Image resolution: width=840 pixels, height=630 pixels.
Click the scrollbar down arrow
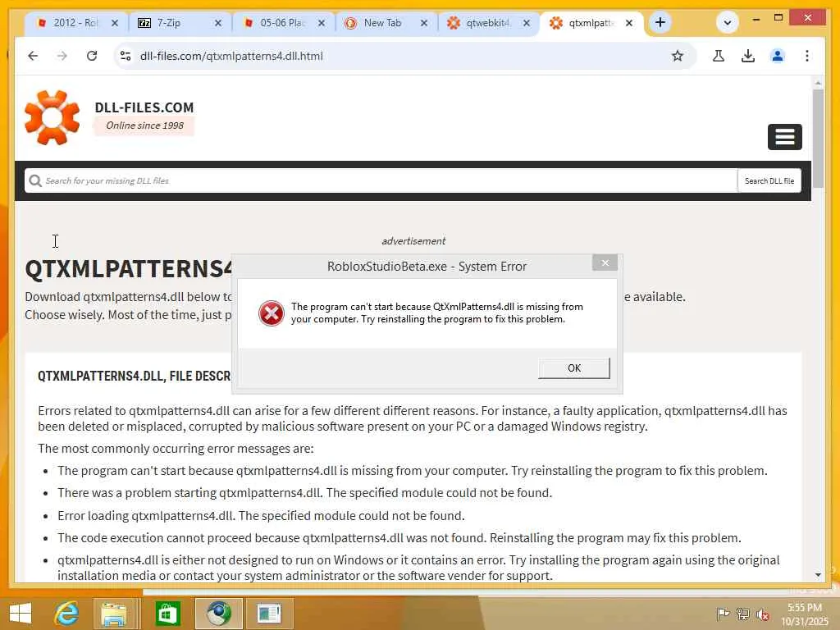click(818, 575)
